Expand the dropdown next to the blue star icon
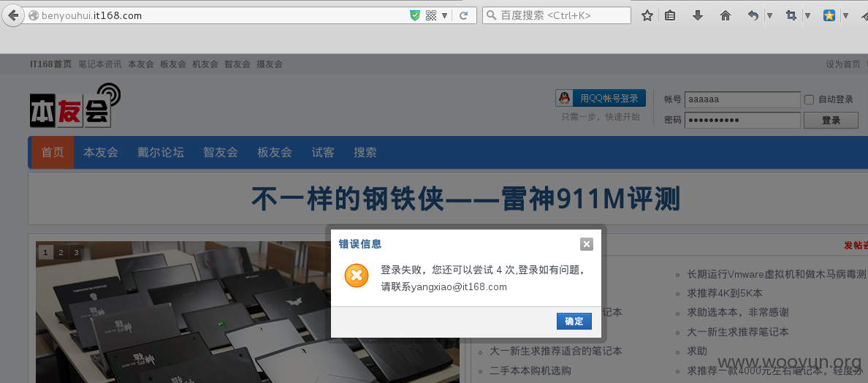 click(845, 15)
